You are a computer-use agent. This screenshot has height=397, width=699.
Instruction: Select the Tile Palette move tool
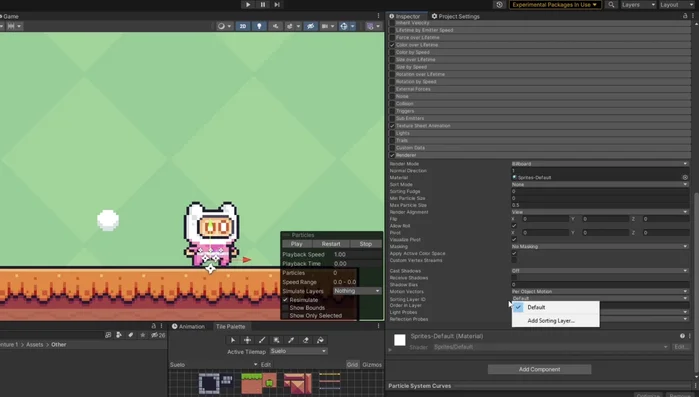(x=247, y=340)
